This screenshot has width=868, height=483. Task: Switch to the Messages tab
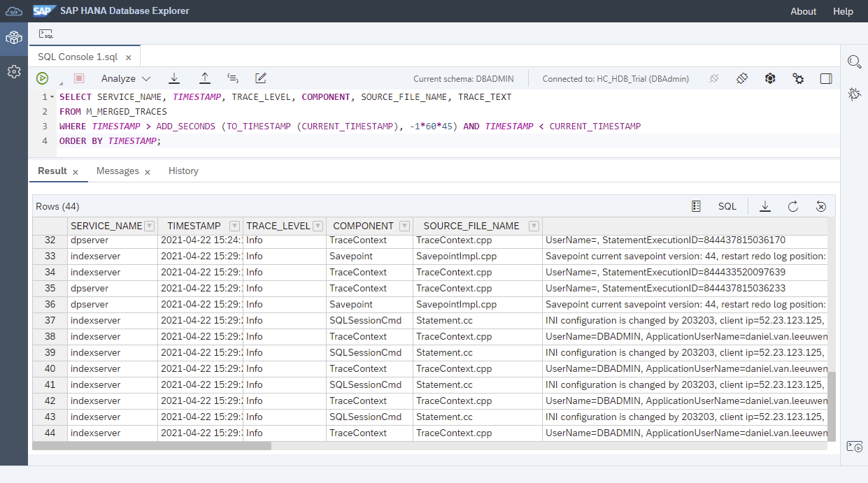[x=118, y=171]
